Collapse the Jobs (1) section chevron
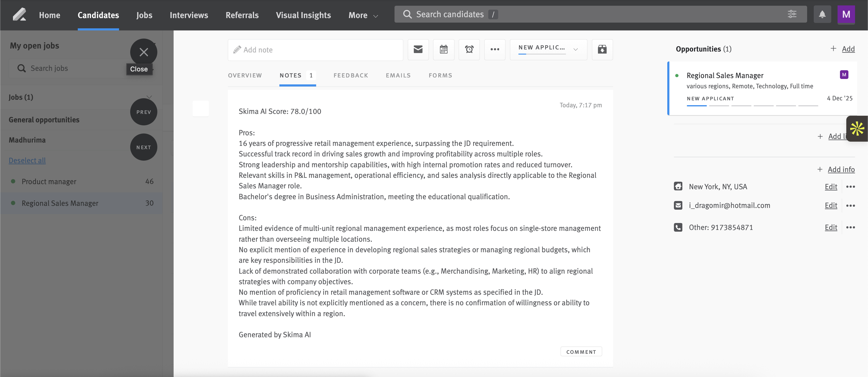The height and width of the screenshot is (377, 868). click(x=149, y=97)
